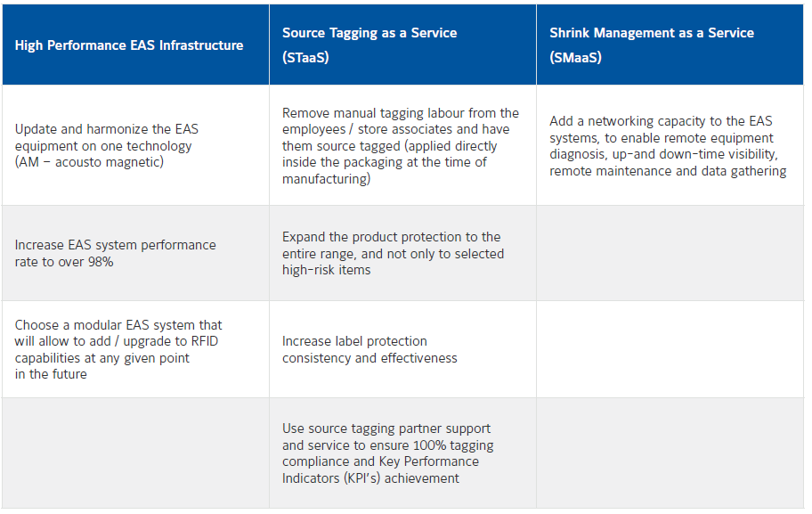Click the High Performance EAS Infrastructure header

coord(129,45)
